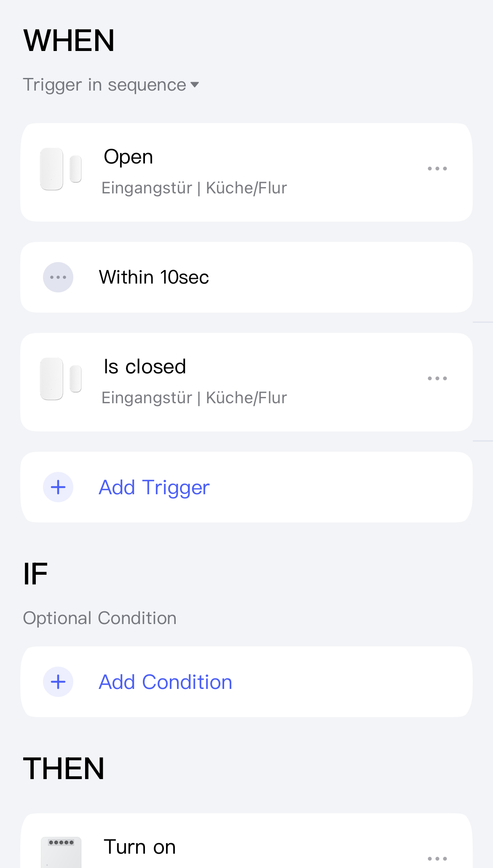Click the door sensor icon on Is closed trigger
Screen dimensions: 493x868
tap(61, 379)
